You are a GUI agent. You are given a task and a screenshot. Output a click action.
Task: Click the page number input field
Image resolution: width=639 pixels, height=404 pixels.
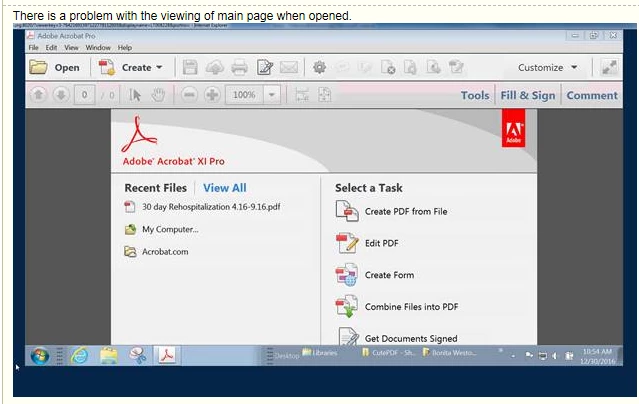pyautogui.click(x=84, y=95)
